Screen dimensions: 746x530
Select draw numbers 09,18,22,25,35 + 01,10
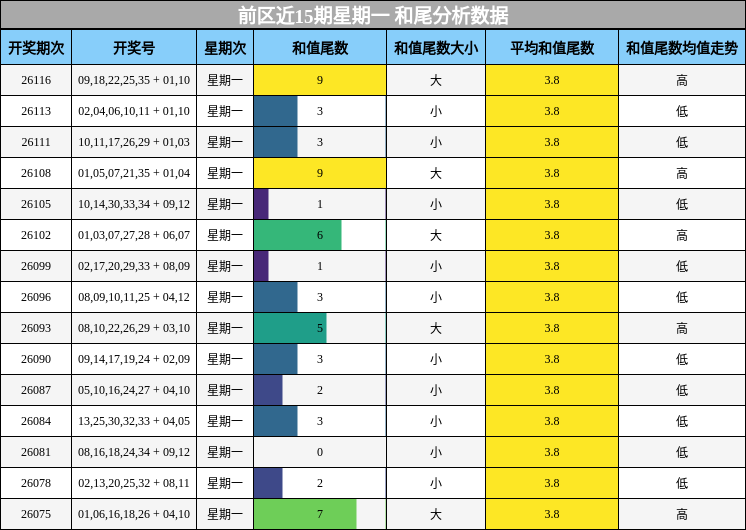[x=134, y=80]
